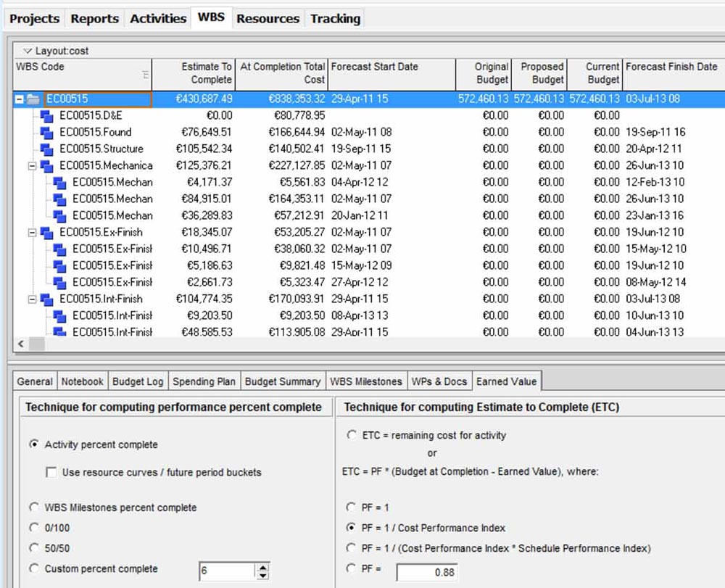This screenshot has height=588, width=725.
Task: Click the EC00515.Structure WBS node icon
Action: pos(47,149)
